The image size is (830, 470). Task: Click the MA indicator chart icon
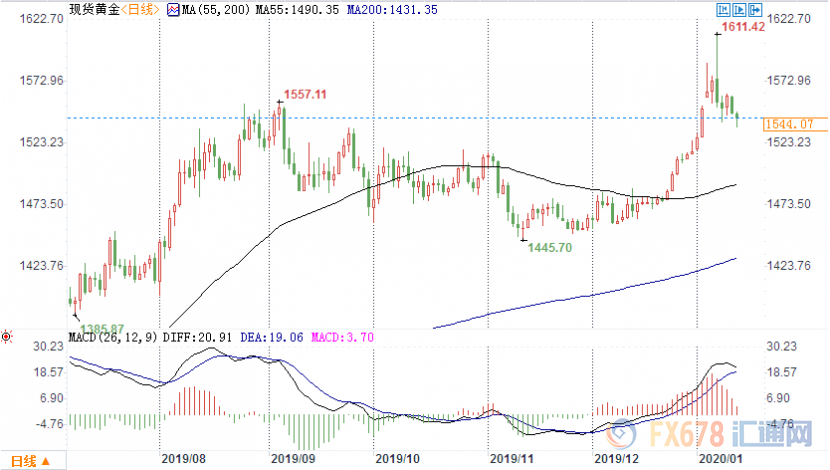pyautogui.click(x=173, y=10)
